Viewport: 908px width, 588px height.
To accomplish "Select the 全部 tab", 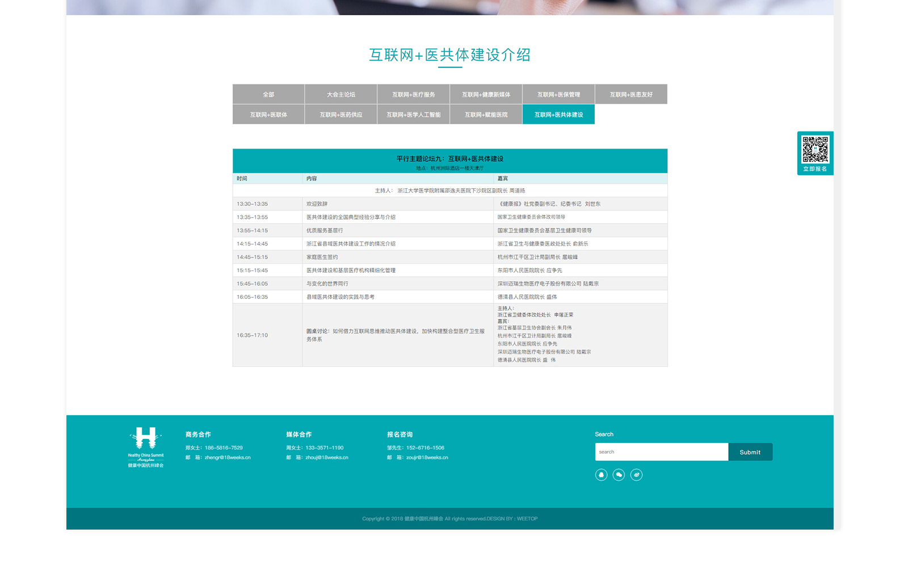I will click(x=268, y=95).
